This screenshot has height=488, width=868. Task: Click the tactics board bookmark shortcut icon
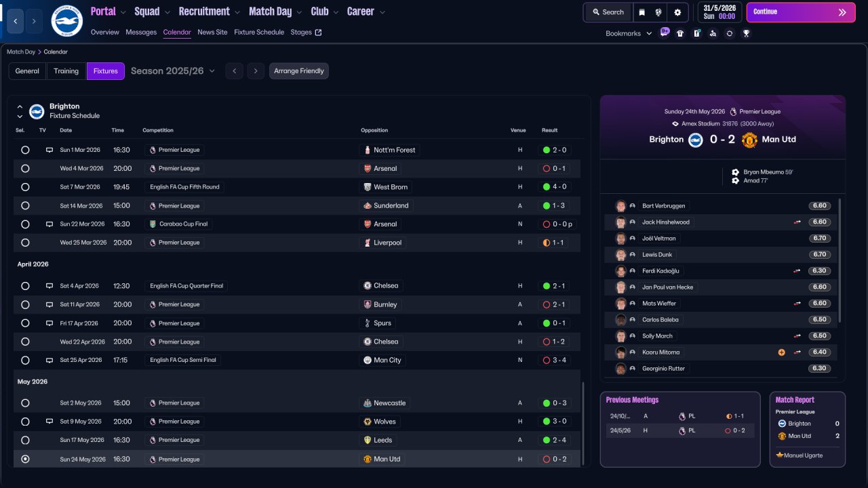696,33
